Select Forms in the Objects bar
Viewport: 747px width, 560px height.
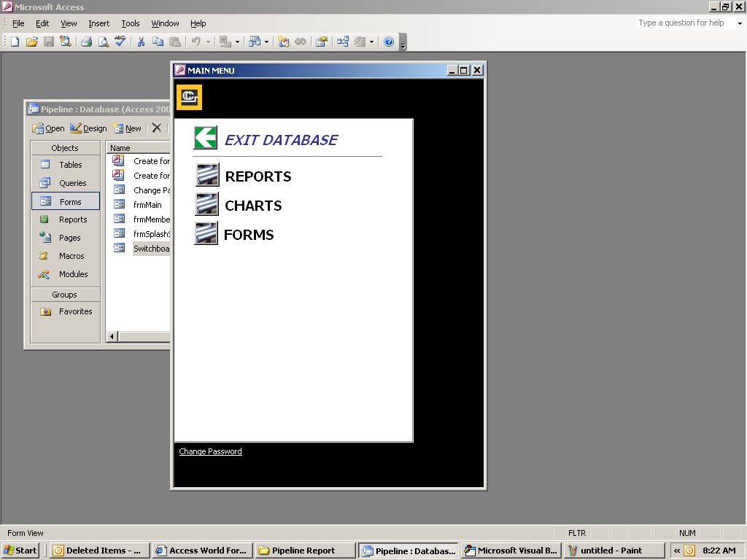[66, 201]
